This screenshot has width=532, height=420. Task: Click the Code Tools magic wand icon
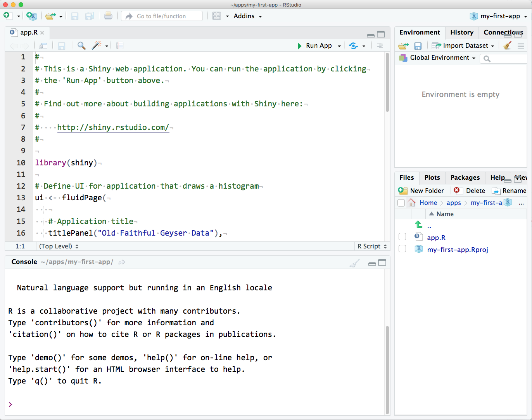click(96, 45)
